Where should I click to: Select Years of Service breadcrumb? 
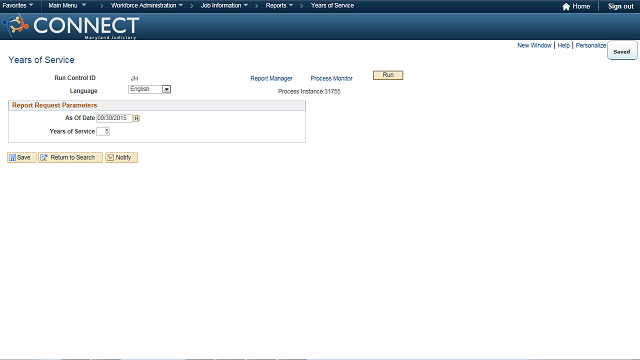332,6
